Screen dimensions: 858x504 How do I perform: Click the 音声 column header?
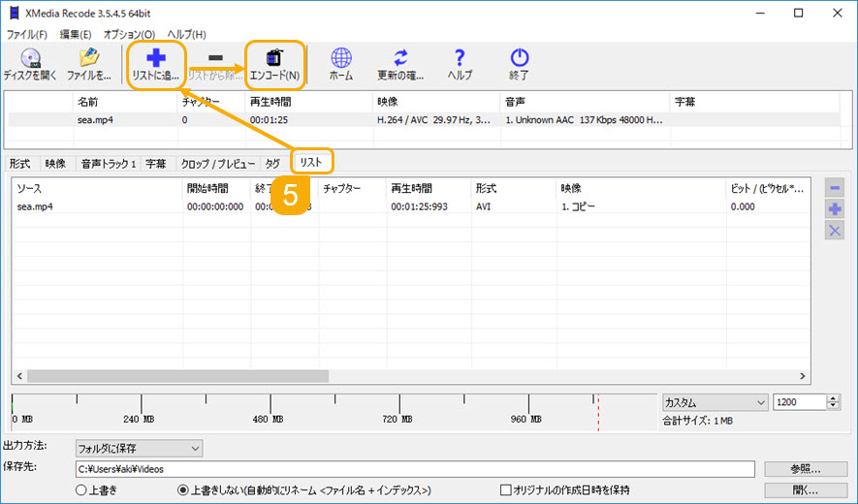[x=585, y=102]
